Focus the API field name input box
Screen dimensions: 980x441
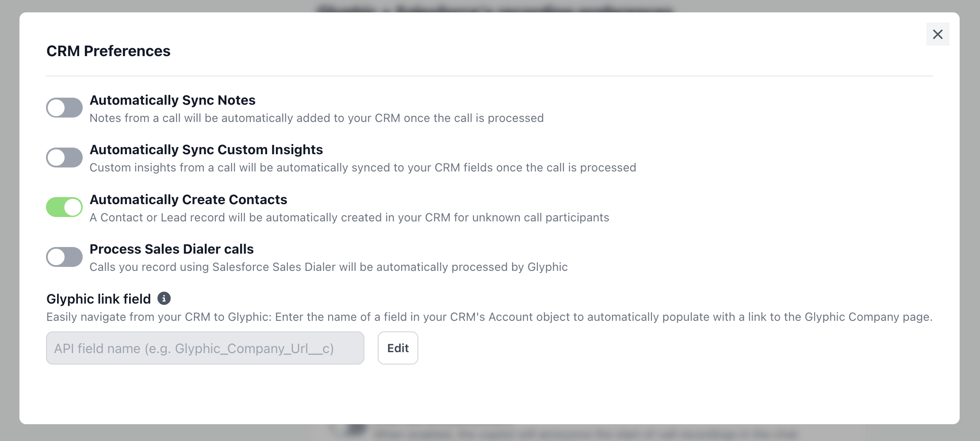(205, 348)
